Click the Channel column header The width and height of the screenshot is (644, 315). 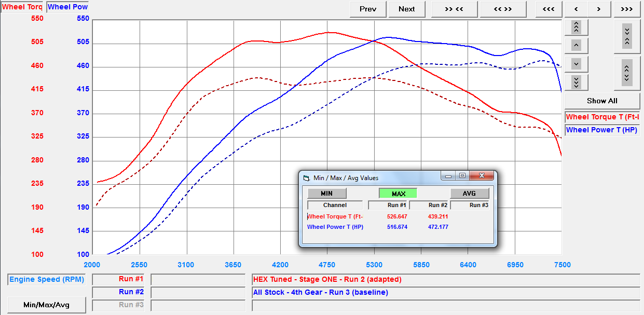[x=335, y=205]
